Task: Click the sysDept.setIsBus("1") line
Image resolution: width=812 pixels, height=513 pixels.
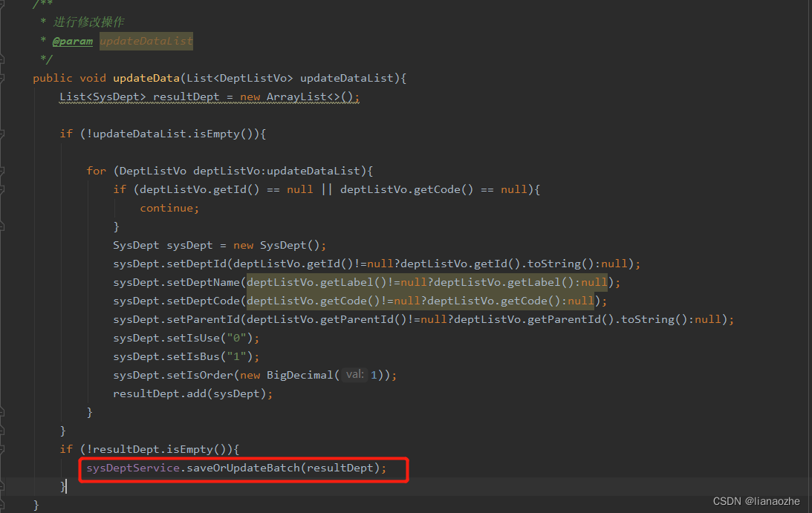Action: click(x=186, y=356)
